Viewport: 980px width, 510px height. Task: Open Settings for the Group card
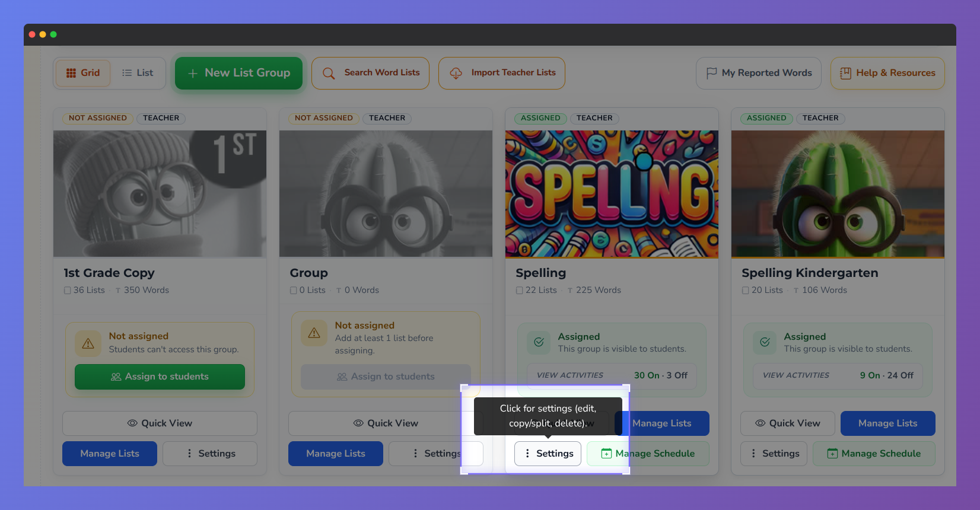coord(436,454)
